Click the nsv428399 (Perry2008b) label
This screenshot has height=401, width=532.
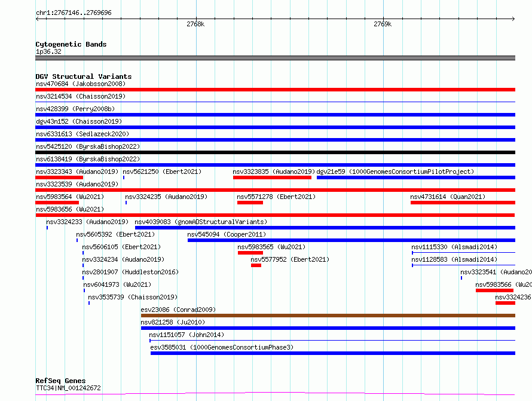point(75,109)
